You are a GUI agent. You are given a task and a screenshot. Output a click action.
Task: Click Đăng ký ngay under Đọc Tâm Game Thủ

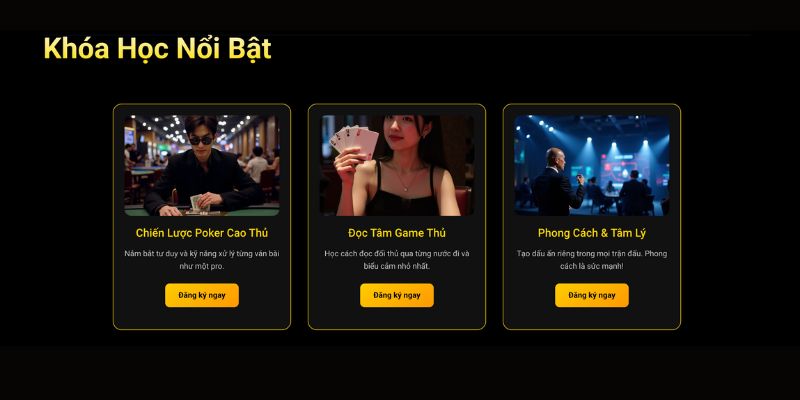point(397,295)
